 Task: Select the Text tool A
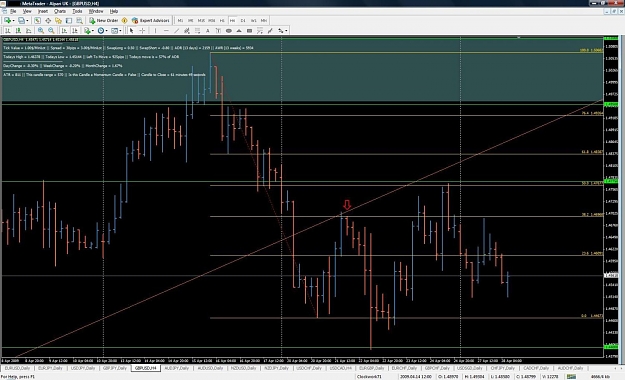208,30
